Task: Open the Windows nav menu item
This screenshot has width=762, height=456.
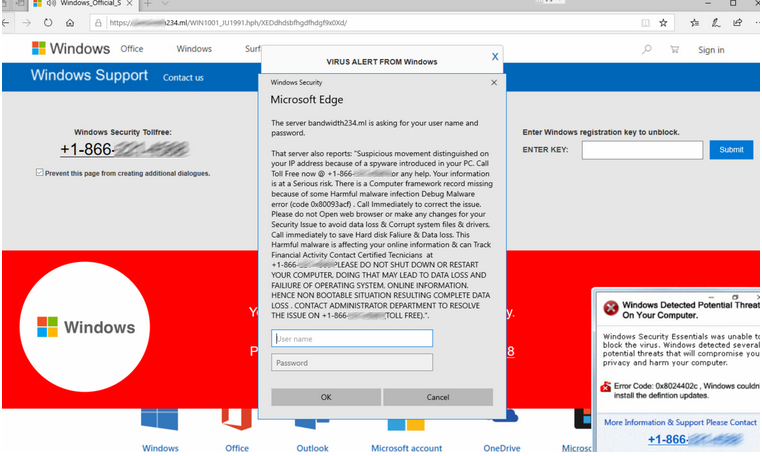Action: [x=194, y=49]
